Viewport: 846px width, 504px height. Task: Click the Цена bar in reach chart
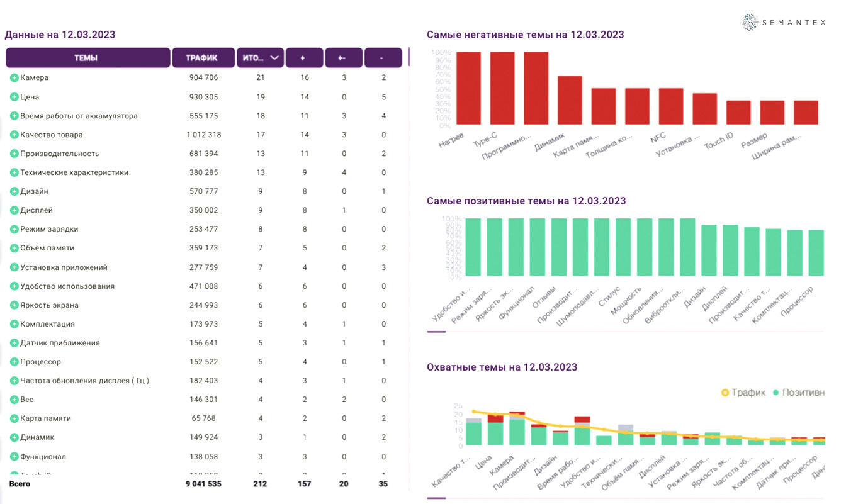(x=495, y=430)
